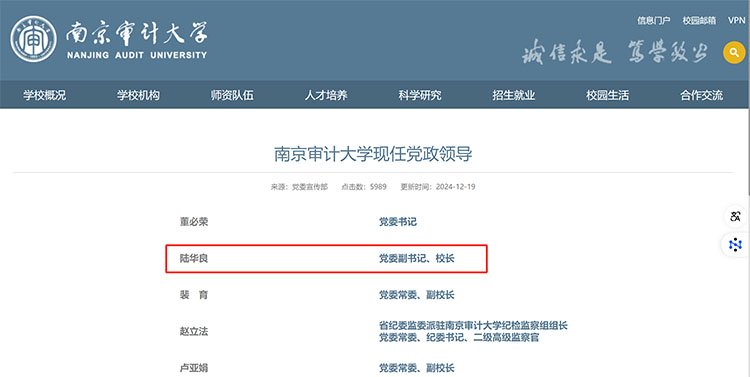Click the source text 来源：党委宣传部
This screenshot has height=377, width=750.
click(x=299, y=187)
